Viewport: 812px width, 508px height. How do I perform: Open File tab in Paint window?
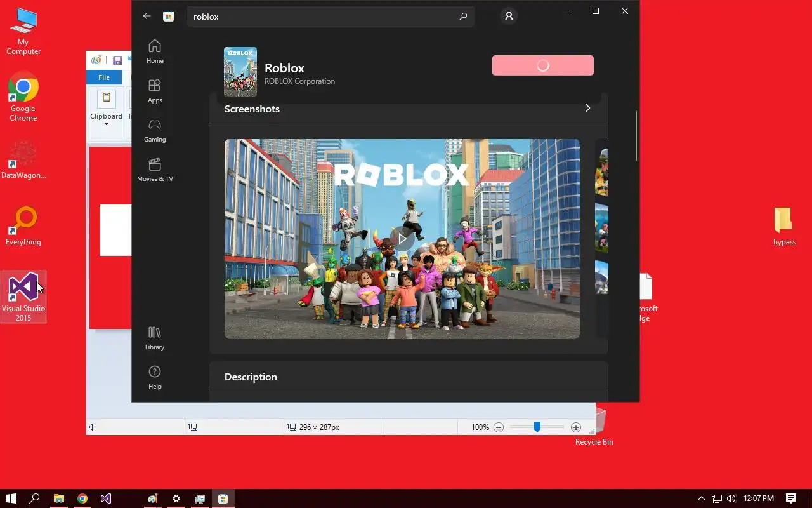point(104,77)
